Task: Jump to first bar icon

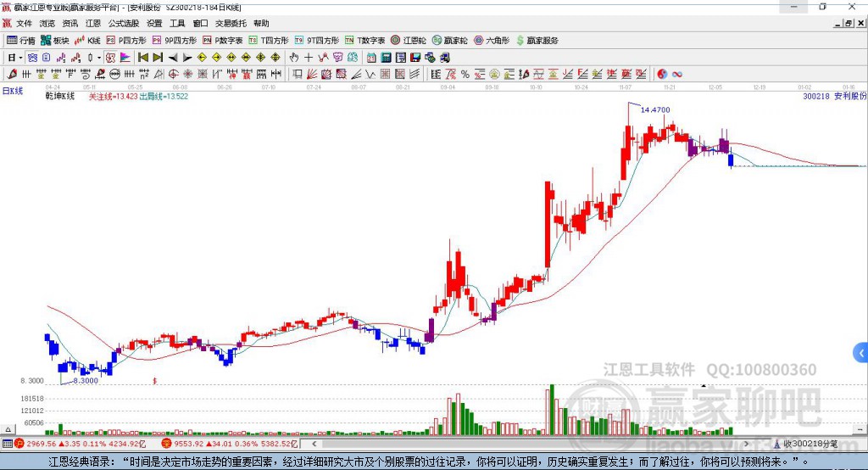Action: (143, 58)
